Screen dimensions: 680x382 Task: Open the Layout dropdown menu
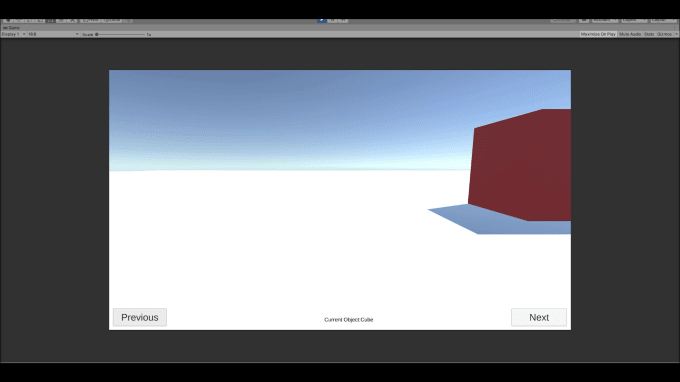(x=664, y=20)
